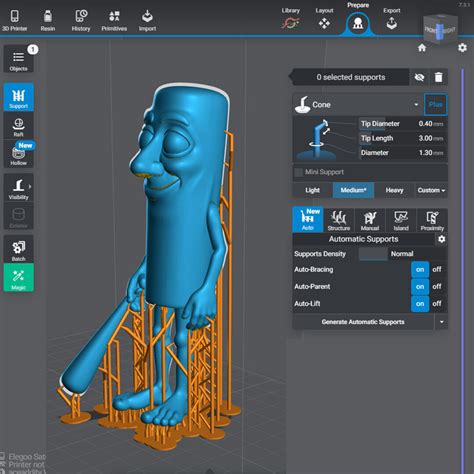474x474 pixels.
Task: Delete selected supports with trash icon
Action: click(438, 77)
